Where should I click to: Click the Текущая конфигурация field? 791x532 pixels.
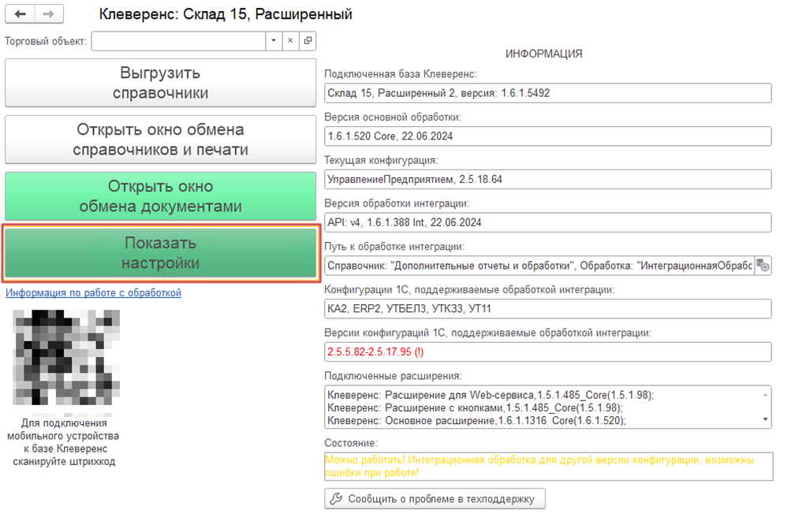548,180
